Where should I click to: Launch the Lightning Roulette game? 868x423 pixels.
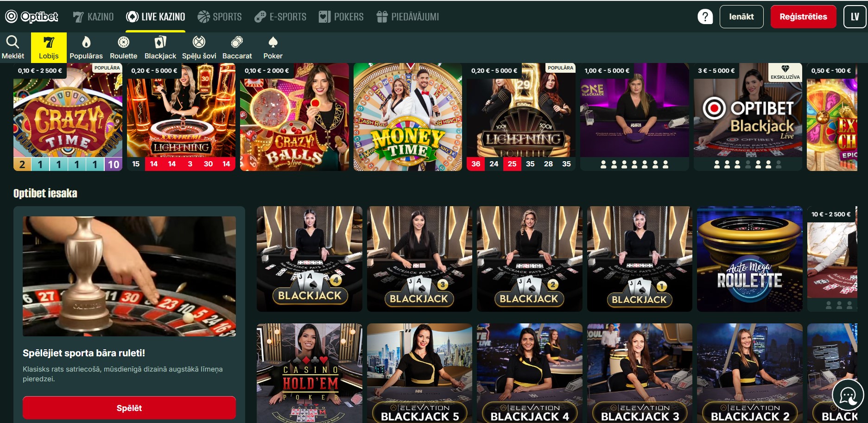coord(521,117)
